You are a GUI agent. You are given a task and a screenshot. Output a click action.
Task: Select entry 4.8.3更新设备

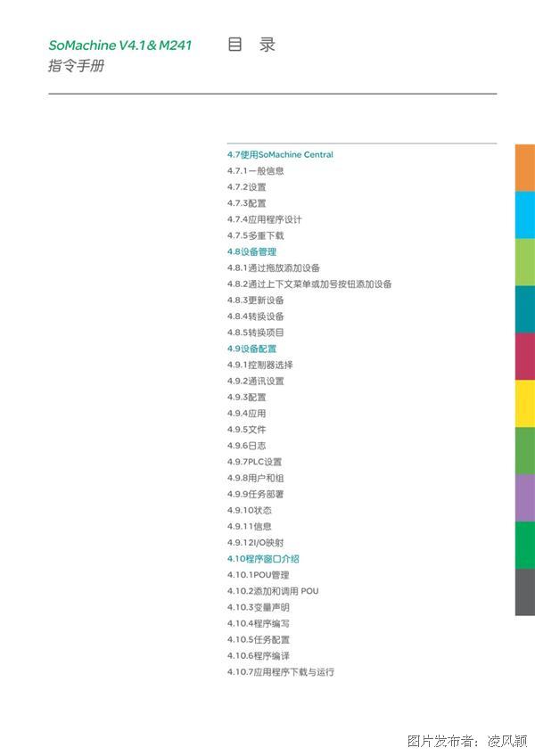point(255,300)
